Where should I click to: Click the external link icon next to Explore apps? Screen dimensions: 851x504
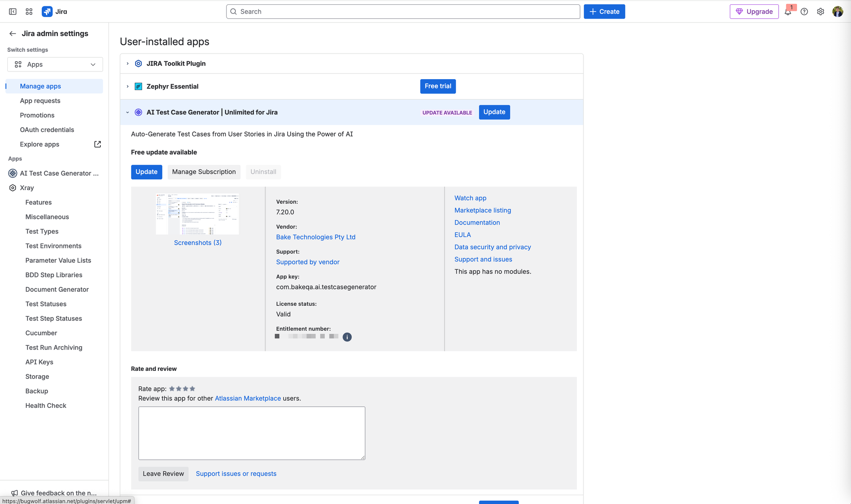(x=97, y=144)
